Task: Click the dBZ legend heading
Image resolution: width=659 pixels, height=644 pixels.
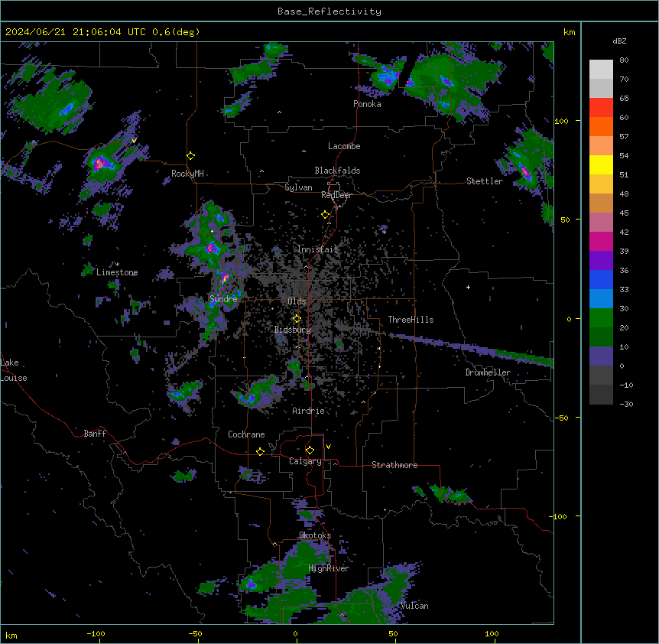Action: pyautogui.click(x=619, y=41)
